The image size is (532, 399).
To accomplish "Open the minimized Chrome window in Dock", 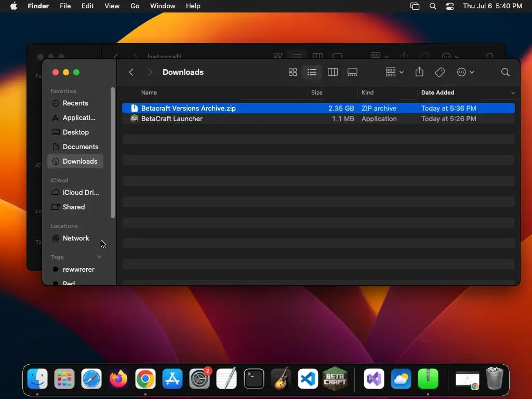I will click(467, 379).
